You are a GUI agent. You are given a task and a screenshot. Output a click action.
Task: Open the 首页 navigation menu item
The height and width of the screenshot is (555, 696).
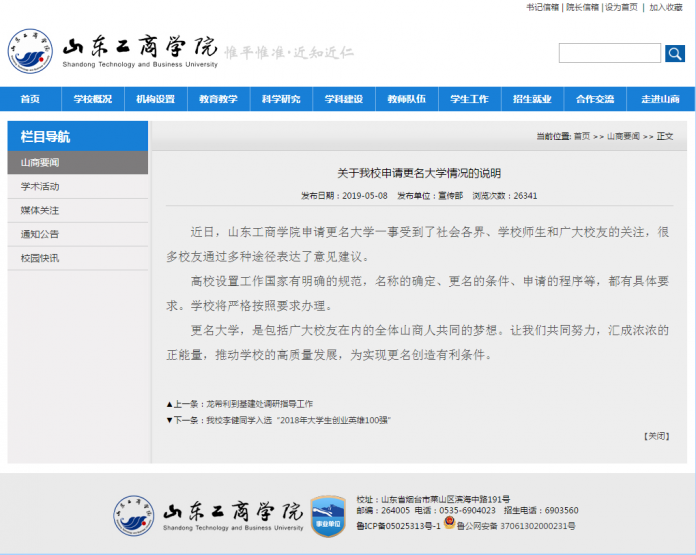click(30, 99)
